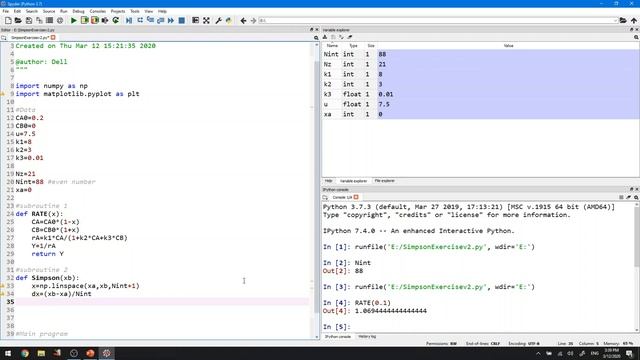Select the IPython console bottom tab
This screenshot has width=640, height=360.
tap(338, 337)
